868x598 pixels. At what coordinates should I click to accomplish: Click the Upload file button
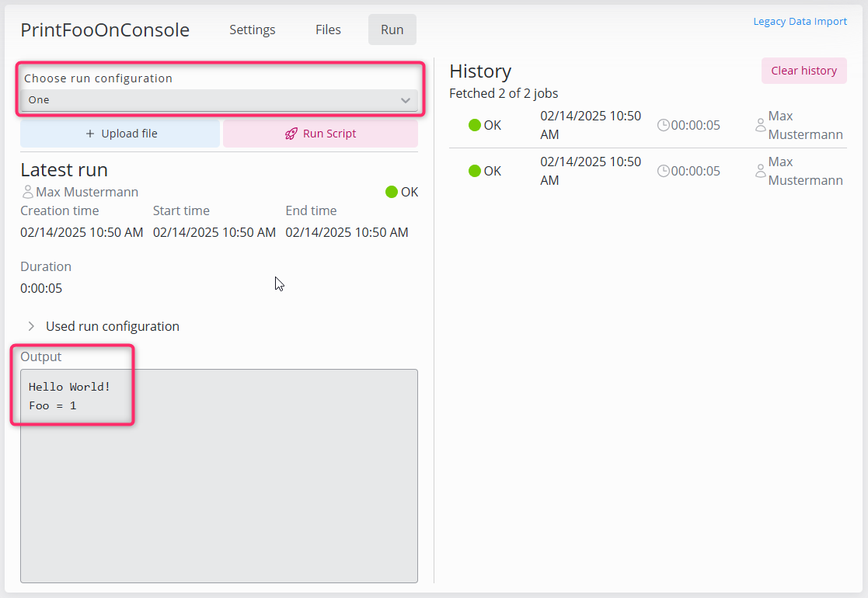point(120,134)
